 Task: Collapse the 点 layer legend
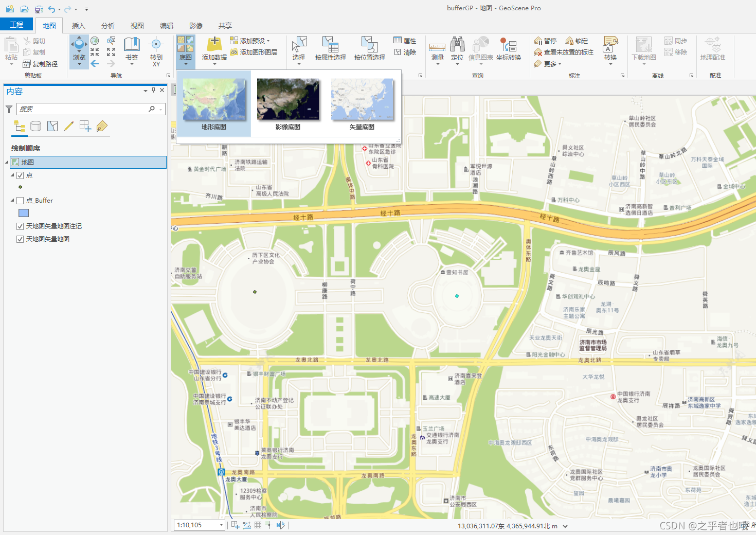[x=12, y=175]
